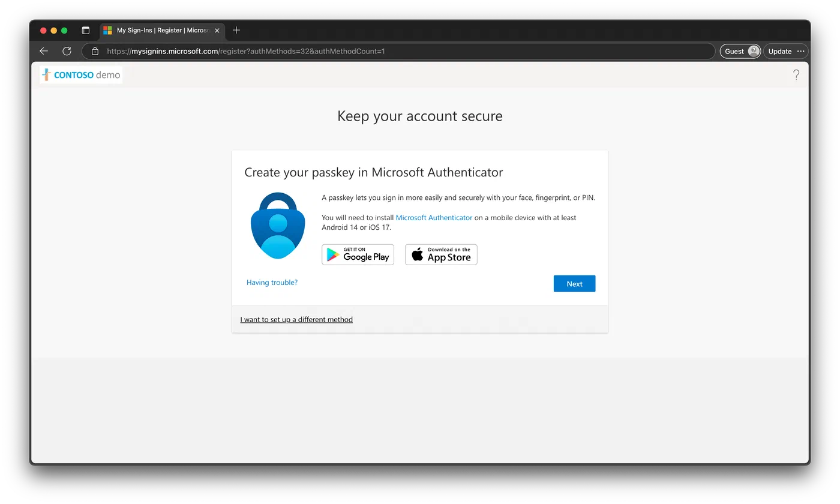This screenshot has width=840, height=504.
Task: Click the Having trouble? link
Action: tap(272, 282)
